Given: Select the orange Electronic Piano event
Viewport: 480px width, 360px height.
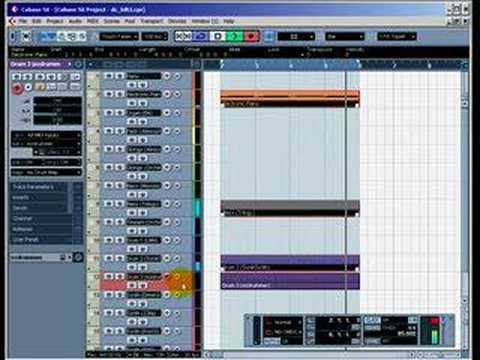Looking at the screenshot, I should [x=290, y=99].
